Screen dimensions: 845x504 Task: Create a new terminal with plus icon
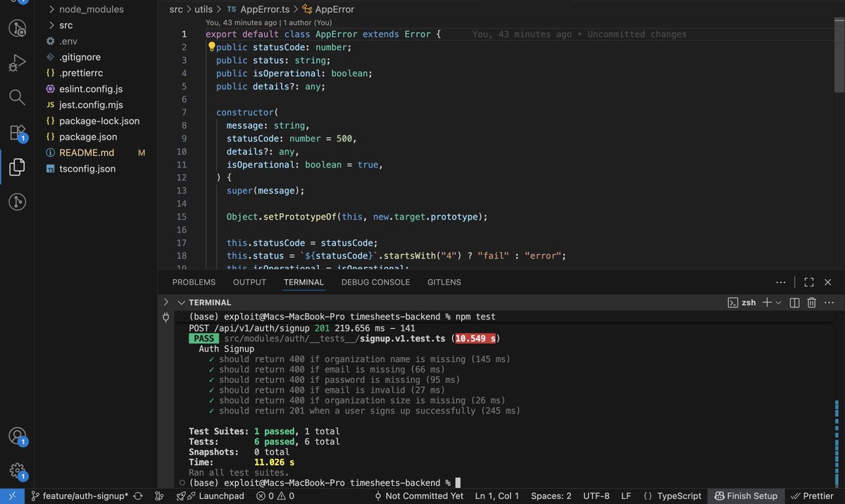coord(767,303)
